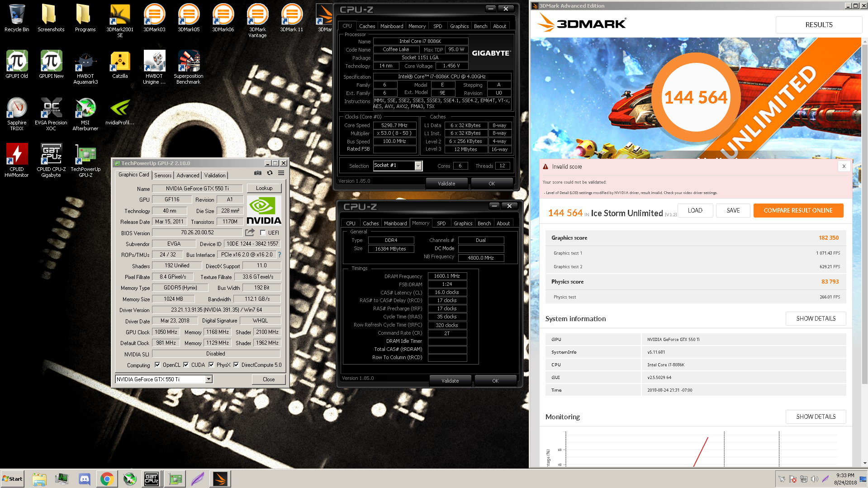Open MSI Afterburner desktop shortcut
Screen dimensions: 868x488
(85, 114)
